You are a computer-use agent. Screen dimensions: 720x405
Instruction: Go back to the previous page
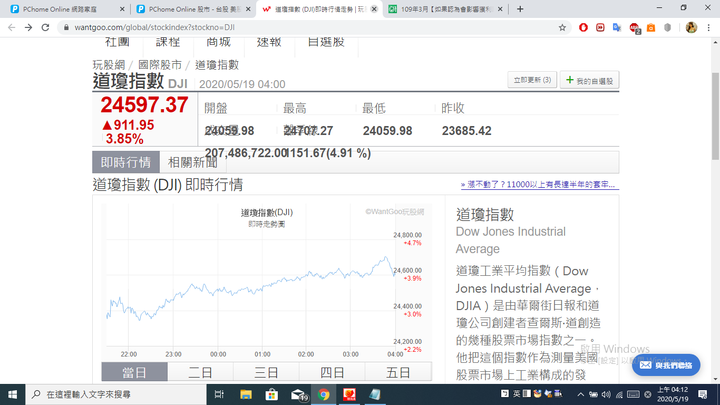tap(11, 28)
